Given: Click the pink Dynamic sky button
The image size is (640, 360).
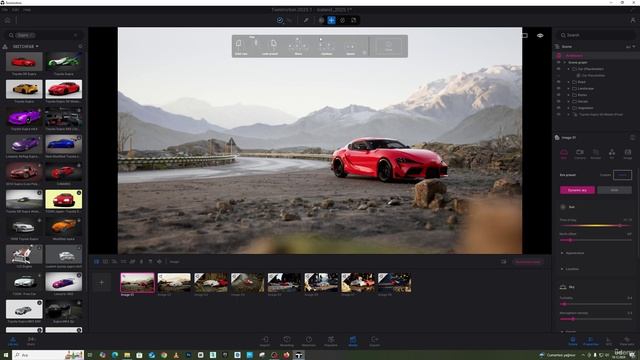Looking at the screenshot, I should coord(577,190).
